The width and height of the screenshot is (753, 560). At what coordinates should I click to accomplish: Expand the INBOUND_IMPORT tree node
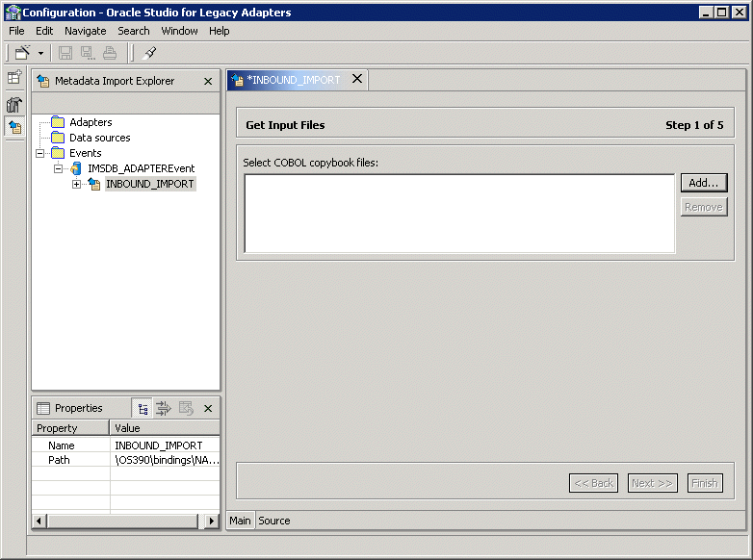pyautogui.click(x=76, y=184)
